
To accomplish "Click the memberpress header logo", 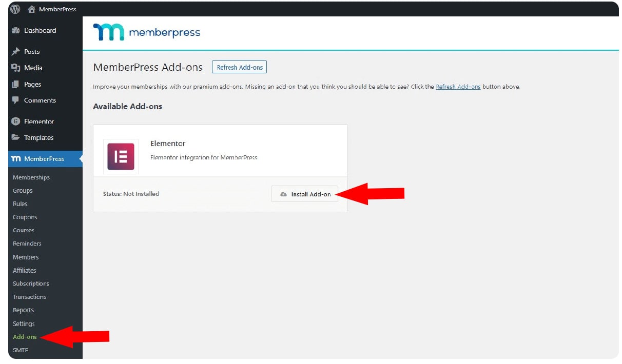I will pos(147,33).
